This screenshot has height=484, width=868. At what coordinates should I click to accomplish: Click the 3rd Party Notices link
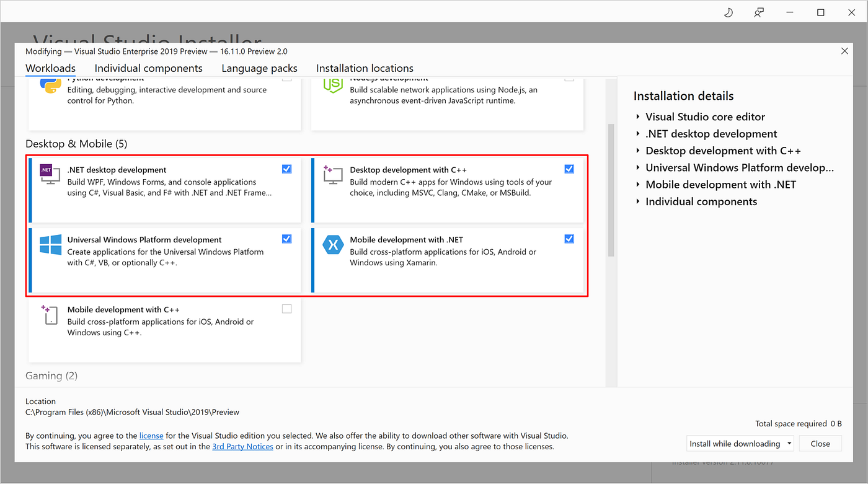click(x=242, y=446)
